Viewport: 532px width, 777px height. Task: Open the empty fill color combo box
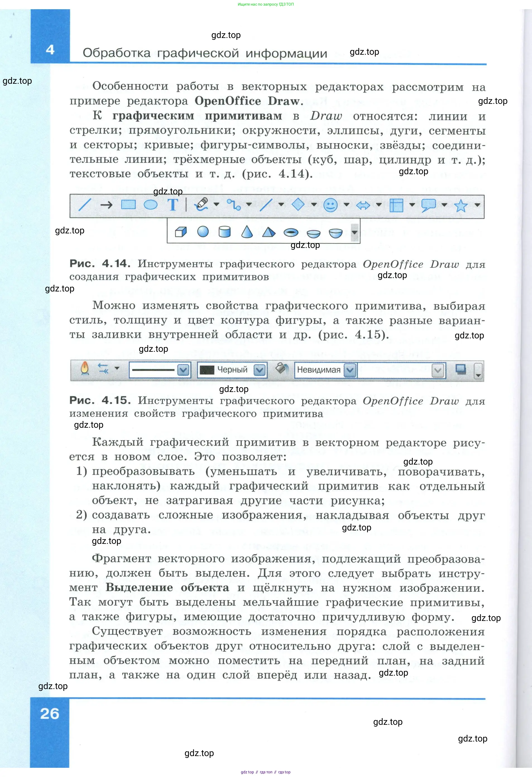tap(401, 370)
